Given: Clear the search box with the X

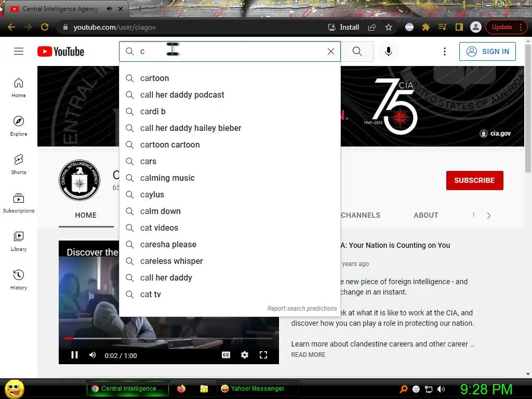Looking at the screenshot, I should point(331,51).
